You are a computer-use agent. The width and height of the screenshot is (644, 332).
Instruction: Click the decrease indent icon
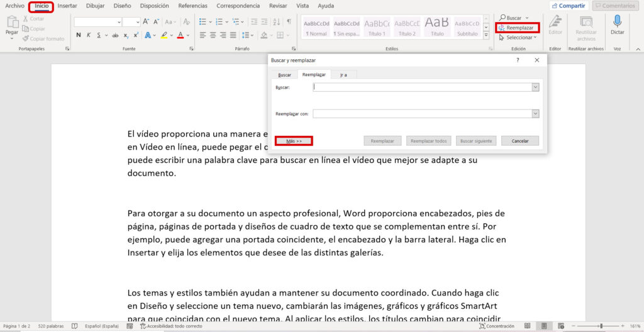(x=254, y=22)
